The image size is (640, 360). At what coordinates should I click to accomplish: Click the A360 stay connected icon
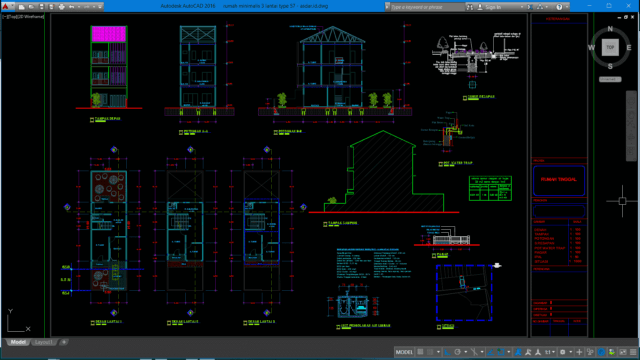pos(540,7)
